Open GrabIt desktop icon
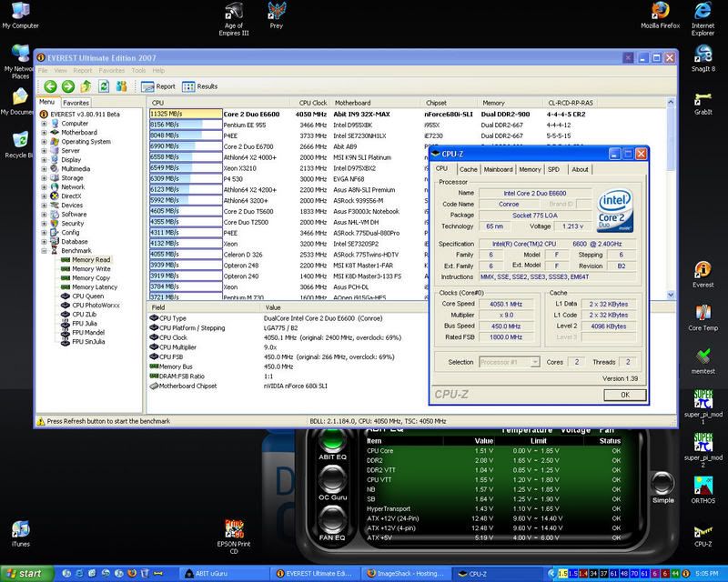This screenshot has height=582, width=728. [x=703, y=103]
